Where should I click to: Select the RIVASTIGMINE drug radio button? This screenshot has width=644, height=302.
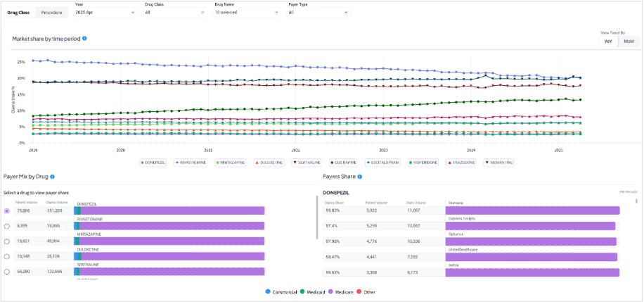pyautogui.click(x=7, y=226)
